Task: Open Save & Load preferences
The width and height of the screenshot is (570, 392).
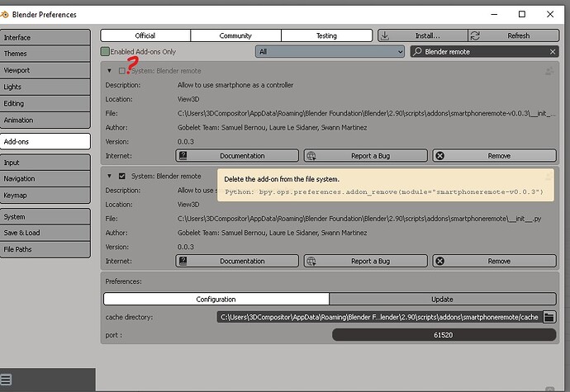Action: coord(45,233)
